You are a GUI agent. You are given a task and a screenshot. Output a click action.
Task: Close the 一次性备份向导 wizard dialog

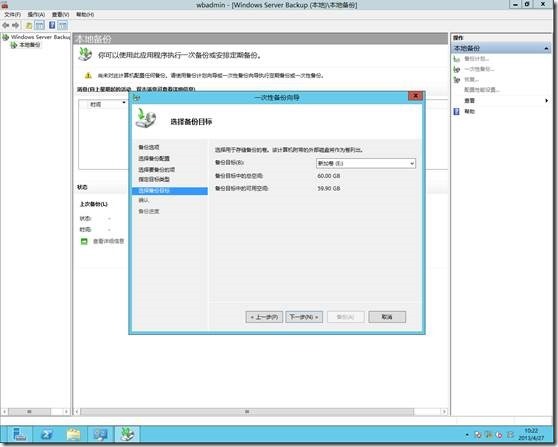[x=415, y=96]
